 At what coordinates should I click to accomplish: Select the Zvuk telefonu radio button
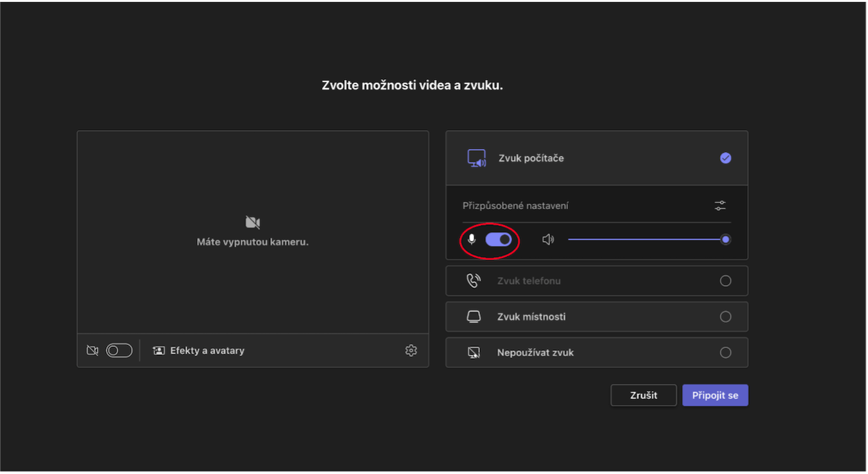click(x=726, y=281)
